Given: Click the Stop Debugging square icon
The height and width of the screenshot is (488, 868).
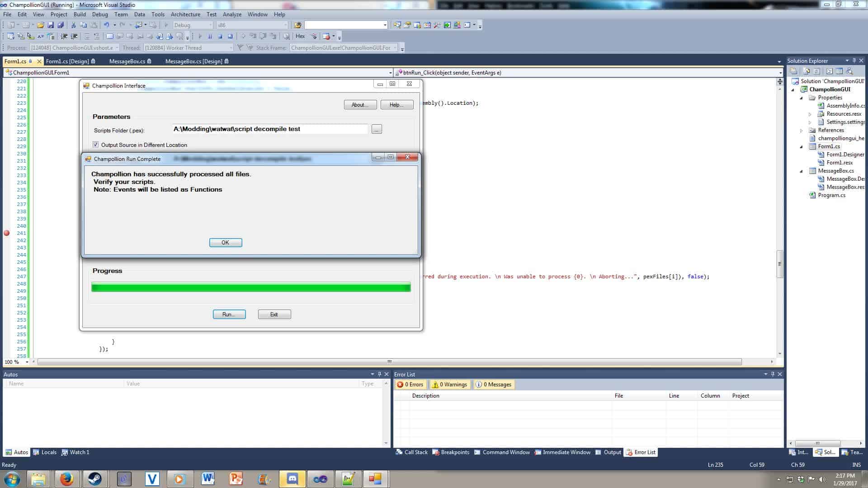Looking at the screenshot, I should pyautogui.click(x=220, y=36).
